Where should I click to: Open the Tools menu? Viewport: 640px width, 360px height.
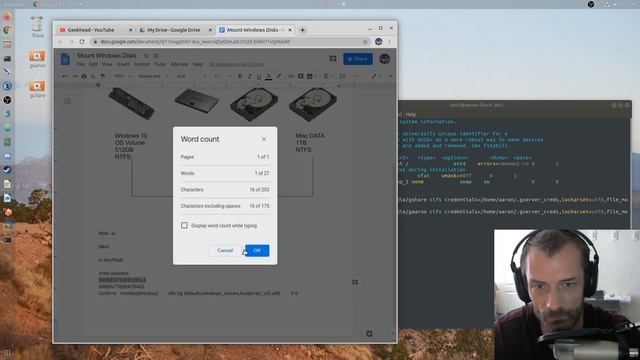coord(160,64)
